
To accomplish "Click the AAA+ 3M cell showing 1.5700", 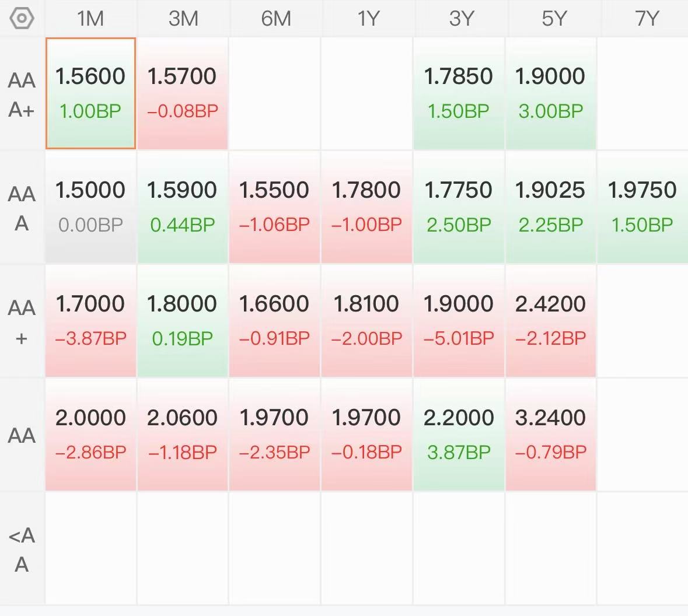I will (183, 93).
